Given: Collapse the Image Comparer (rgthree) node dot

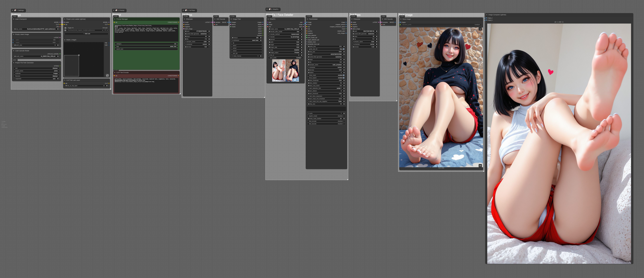Looking at the screenshot, I should (487, 15).
